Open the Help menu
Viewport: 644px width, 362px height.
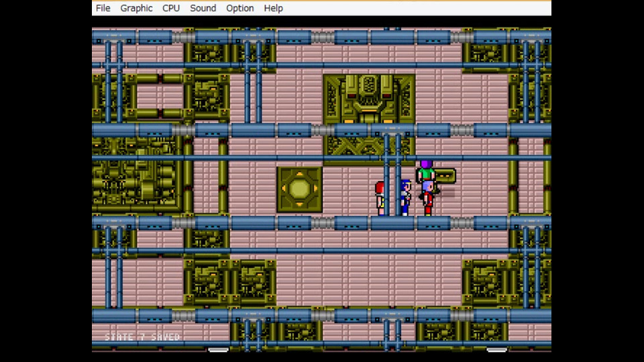[273, 8]
